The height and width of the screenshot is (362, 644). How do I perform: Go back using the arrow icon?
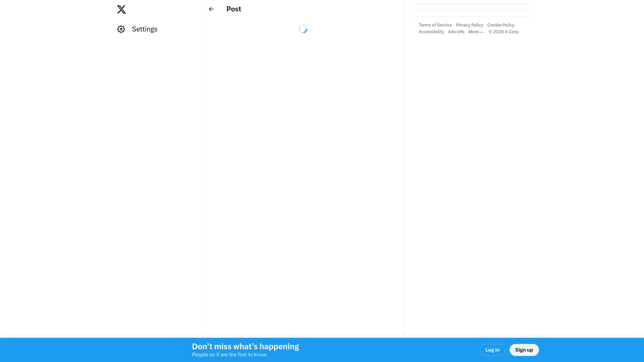[x=211, y=9]
